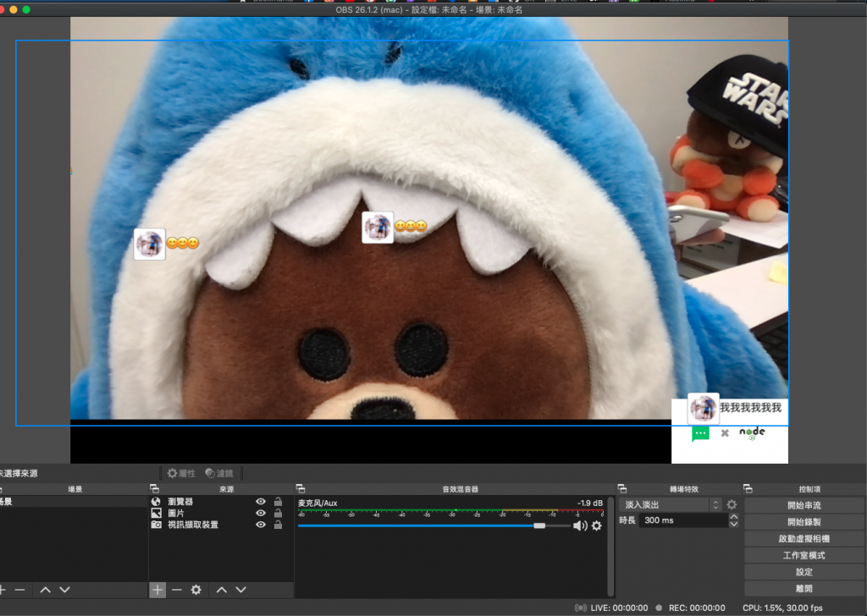Click the LIVE broadcast status icon
The height and width of the screenshot is (616, 867).
[x=581, y=608]
